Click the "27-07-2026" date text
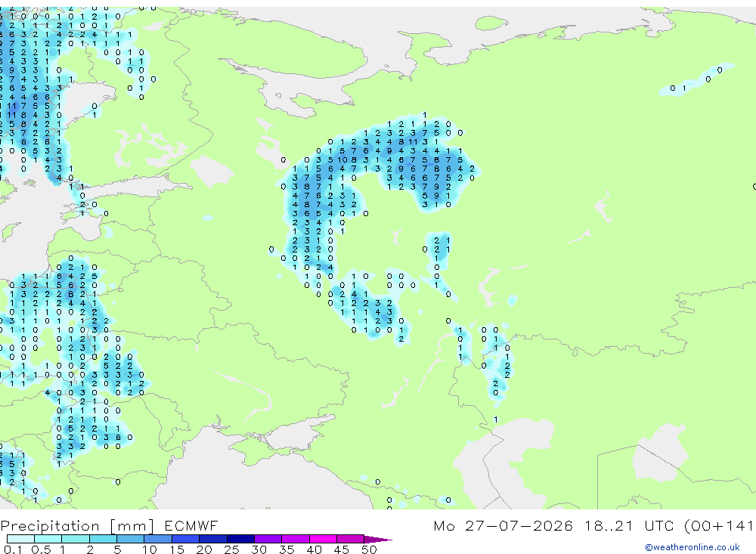Image resolution: width=756 pixels, height=554 pixels. click(x=519, y=525)
